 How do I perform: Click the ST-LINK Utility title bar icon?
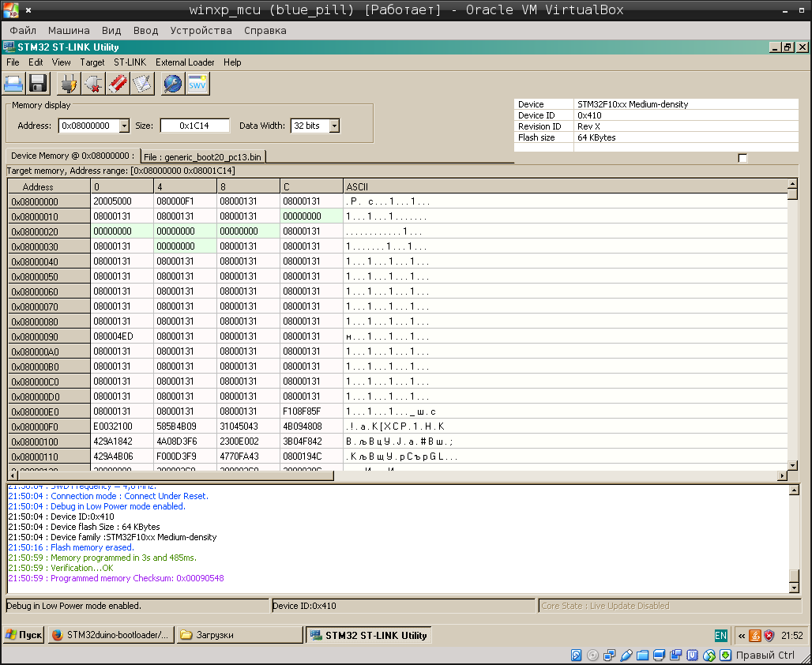tap(9, 47)
